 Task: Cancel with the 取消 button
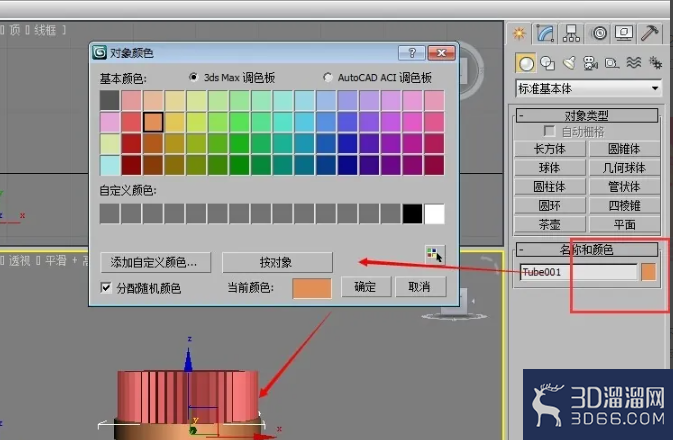point(420,287)
